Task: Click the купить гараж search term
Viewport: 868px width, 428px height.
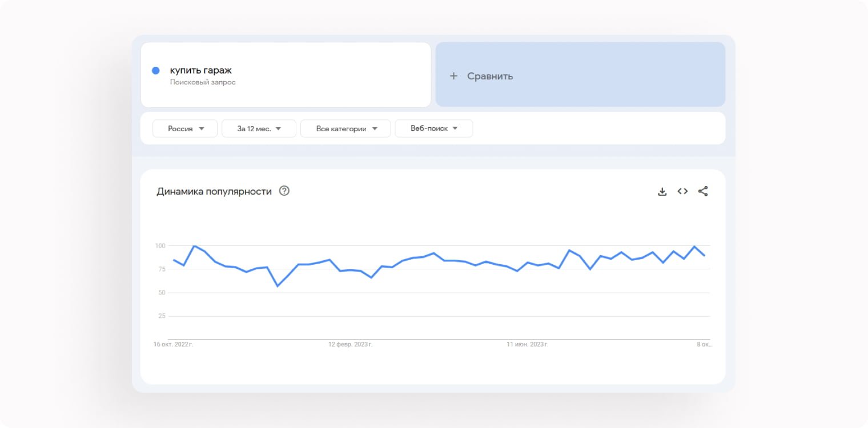Action: click(x=201, y=71)
